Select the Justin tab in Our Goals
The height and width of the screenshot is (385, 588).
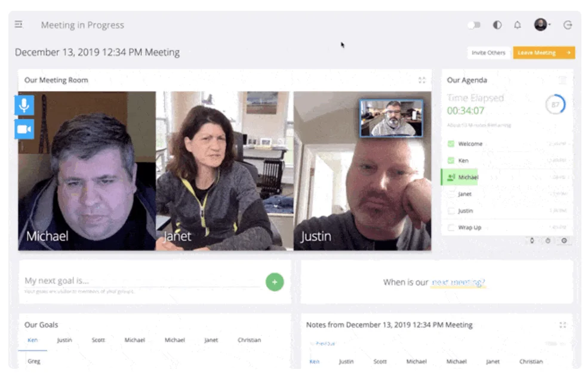pos(64,340)
